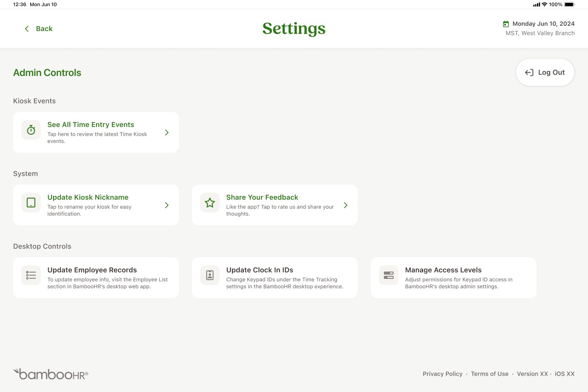Tap the Wi-Fi icon in status bar
The width and height of the screenshot is (588, 392).
[x=544, y=4]
